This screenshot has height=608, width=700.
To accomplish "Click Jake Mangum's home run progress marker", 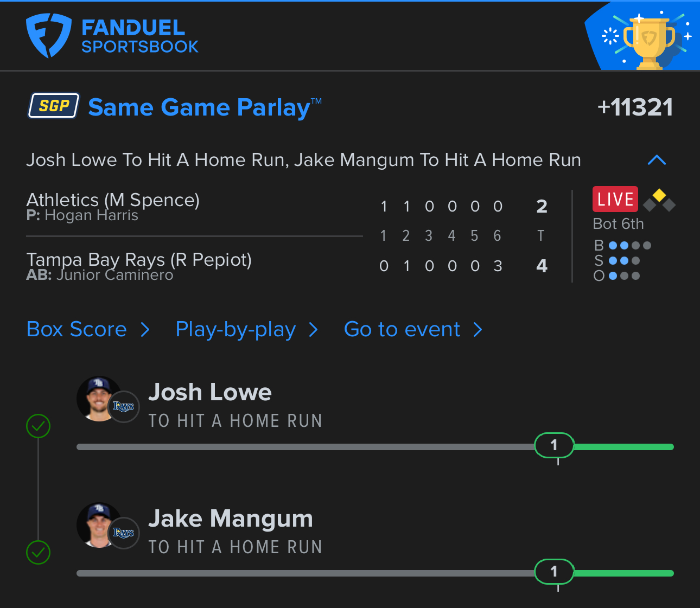I will click(554, 572).
